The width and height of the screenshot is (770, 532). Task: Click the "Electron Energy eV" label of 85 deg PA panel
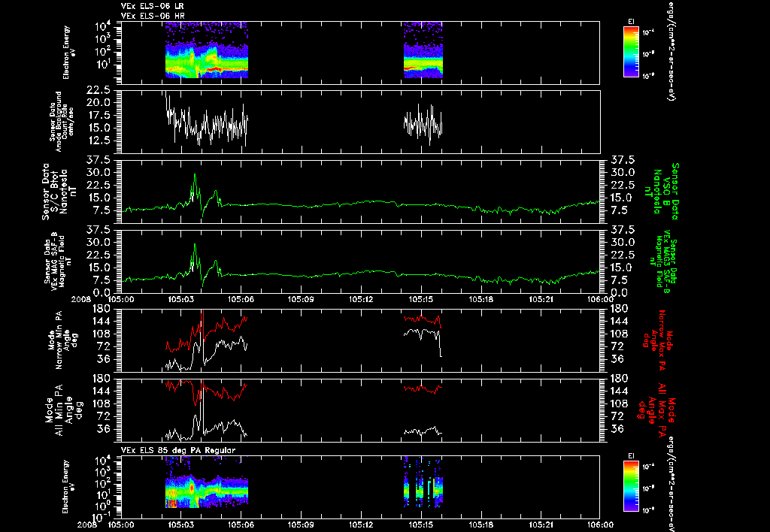[x=67, y=487]
